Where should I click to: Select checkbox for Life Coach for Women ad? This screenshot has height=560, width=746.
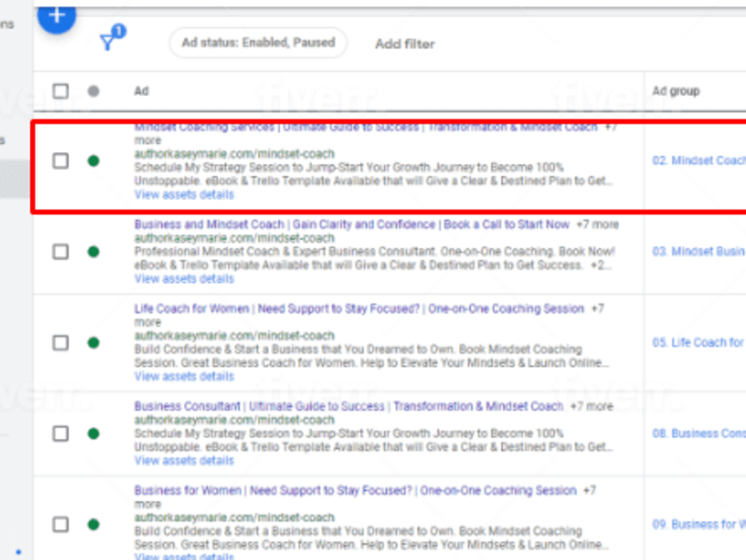60,342
